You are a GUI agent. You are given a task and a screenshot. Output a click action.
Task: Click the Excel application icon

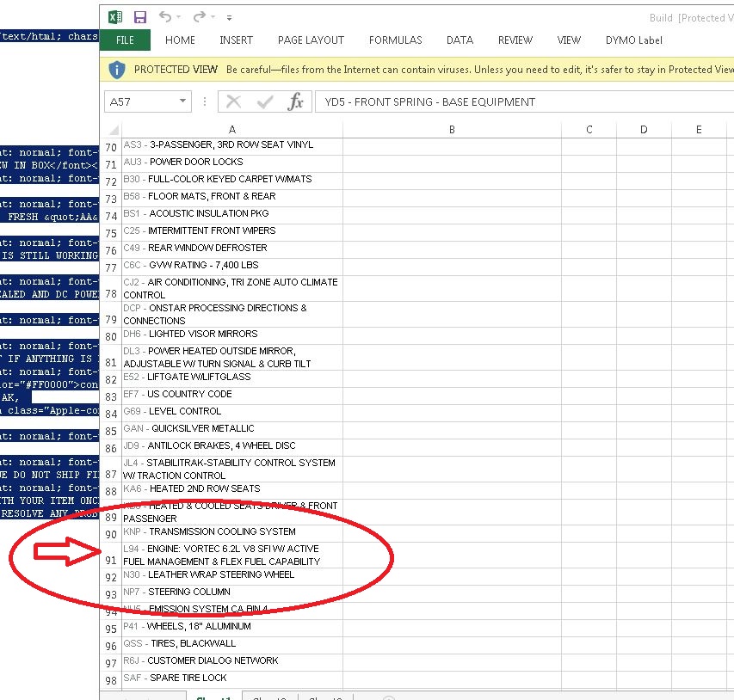(x=115, y=17)
